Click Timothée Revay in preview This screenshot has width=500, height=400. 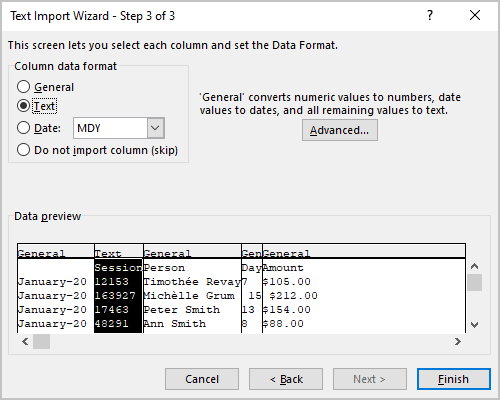pos(192,282)
